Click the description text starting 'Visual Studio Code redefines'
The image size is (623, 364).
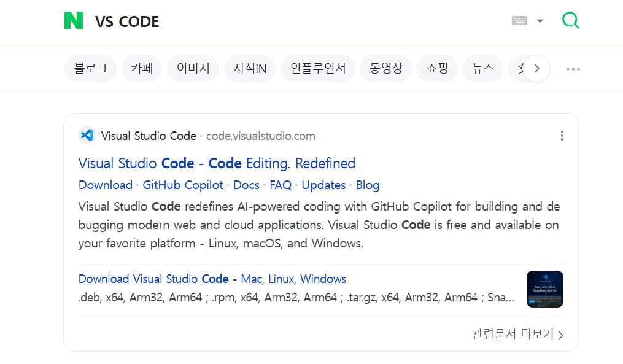[319, 225]
